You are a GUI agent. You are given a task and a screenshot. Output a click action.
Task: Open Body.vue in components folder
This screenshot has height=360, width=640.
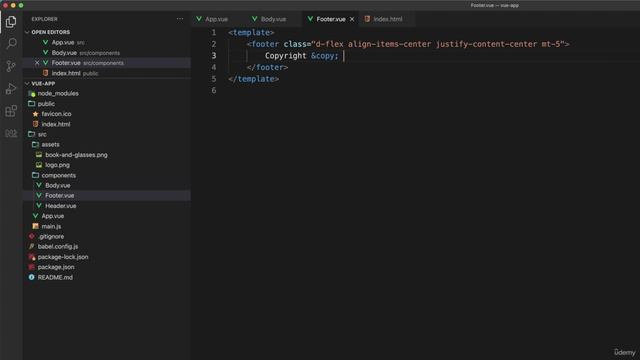point(58,185)
